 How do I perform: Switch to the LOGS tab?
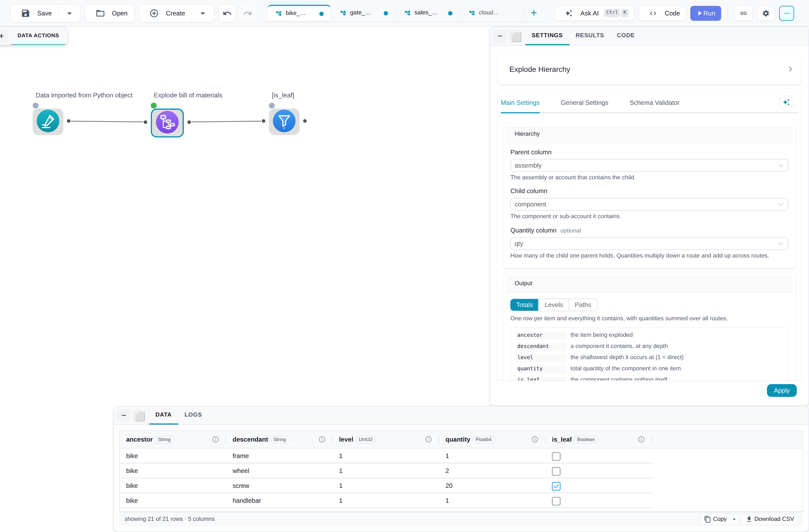193,414
